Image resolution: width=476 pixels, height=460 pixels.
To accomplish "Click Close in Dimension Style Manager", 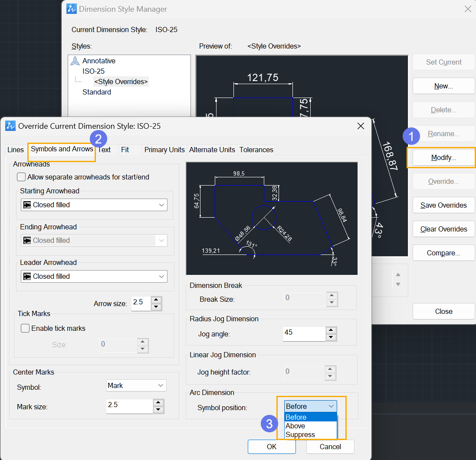I will (x=443, y=311).
